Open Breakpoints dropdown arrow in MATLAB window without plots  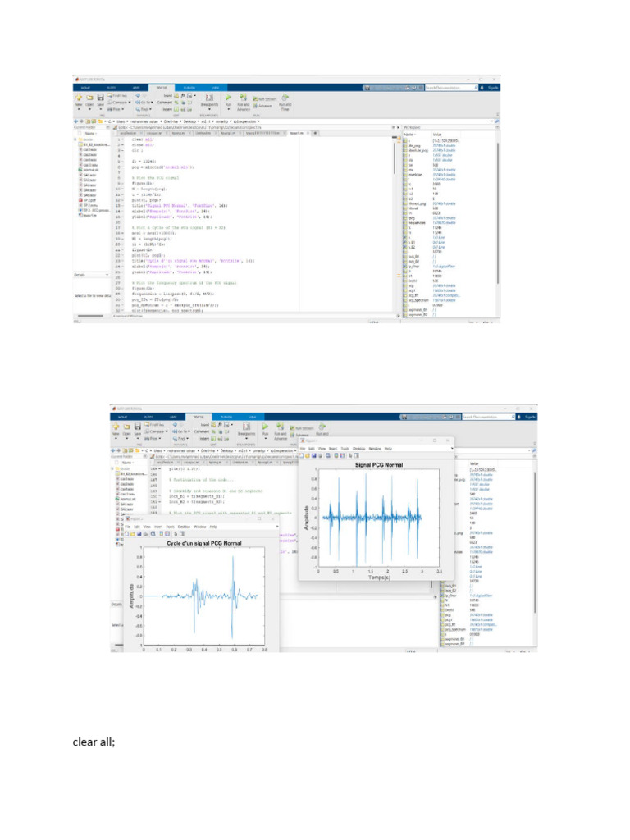pos(209,109)
